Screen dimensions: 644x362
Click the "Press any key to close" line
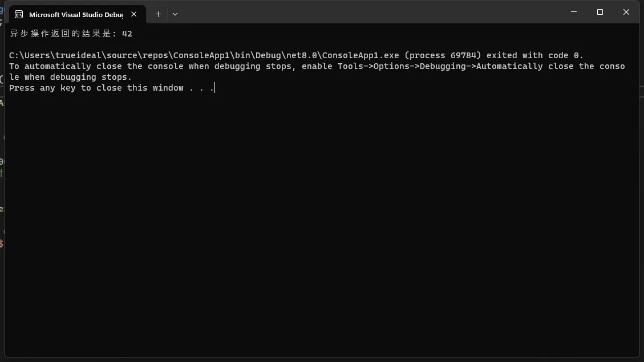pos(111,88)
